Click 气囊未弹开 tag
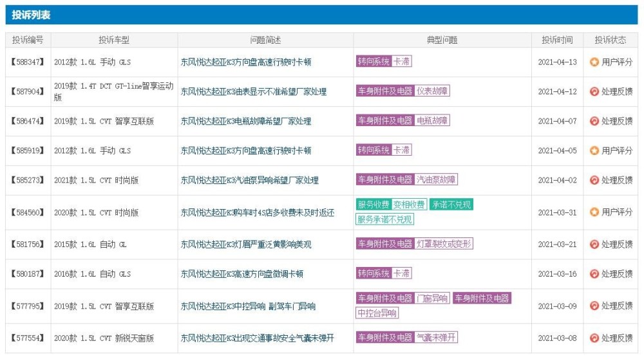This screenshot has width=644, height=359. click(436, 337)
